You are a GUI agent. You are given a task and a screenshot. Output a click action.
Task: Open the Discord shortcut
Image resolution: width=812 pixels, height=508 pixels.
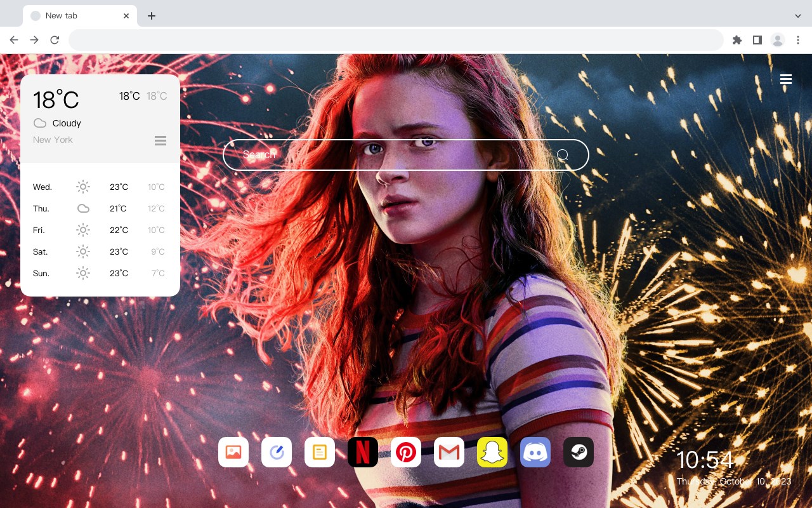535,452
